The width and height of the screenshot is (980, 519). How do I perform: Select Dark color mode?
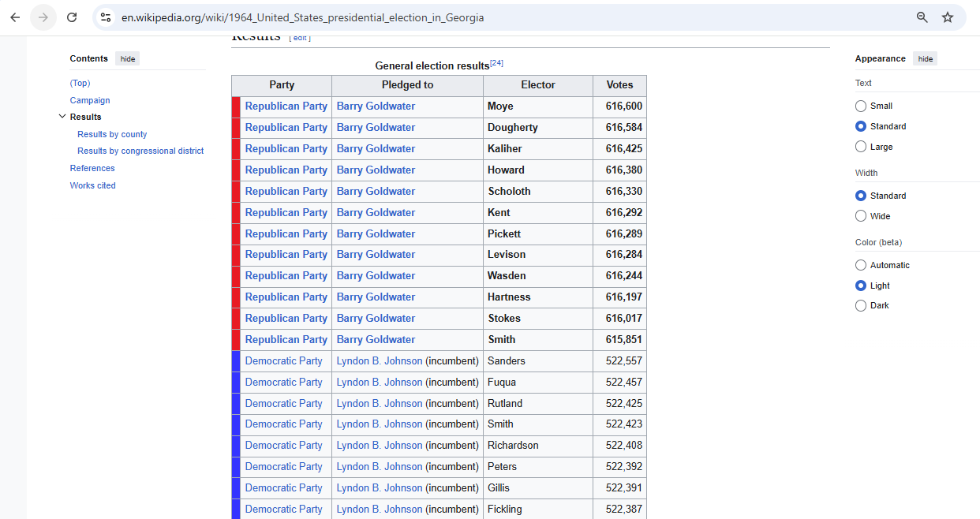tap(861, 305)
